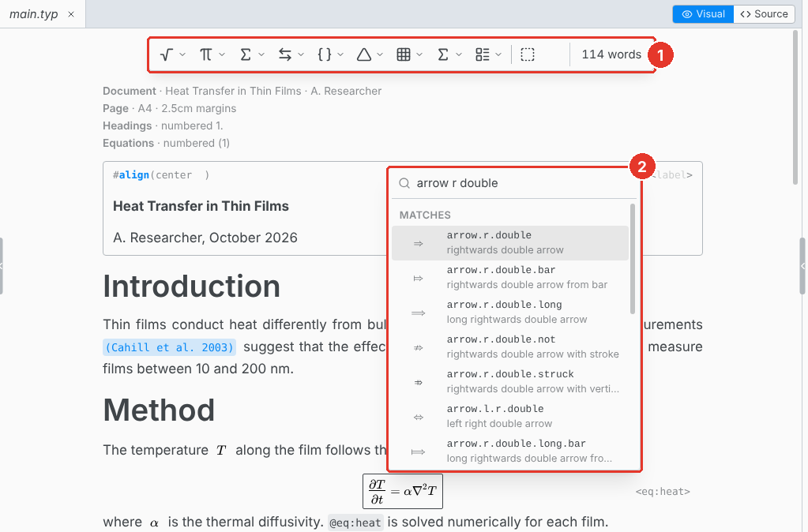Click the #align(center) code line
Screen dimensions: 808x532
(161, 175)
